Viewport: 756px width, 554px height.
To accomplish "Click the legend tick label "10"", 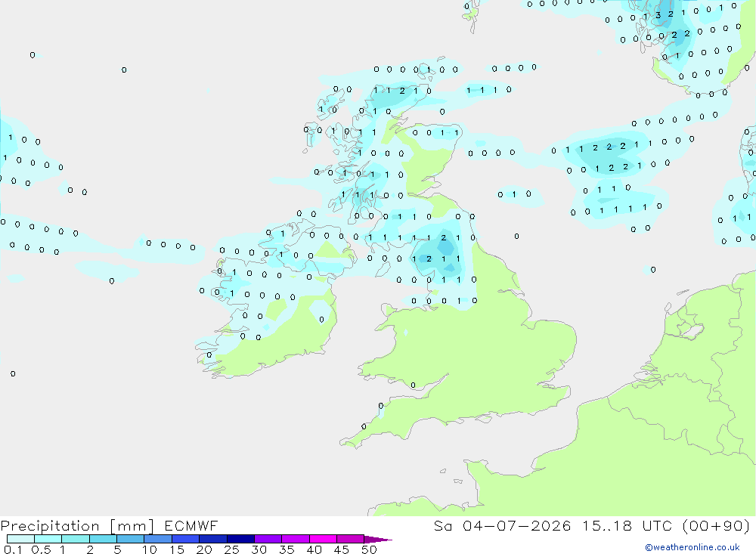I will tap(150, 549).
